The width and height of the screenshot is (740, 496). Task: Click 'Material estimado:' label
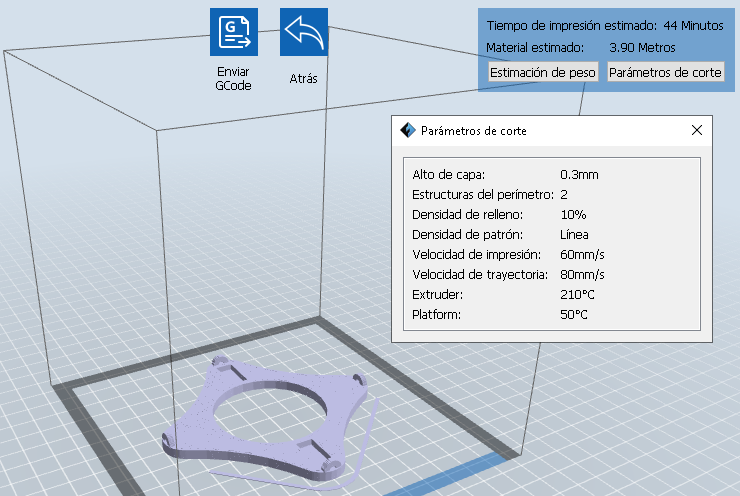click(535, 48)
